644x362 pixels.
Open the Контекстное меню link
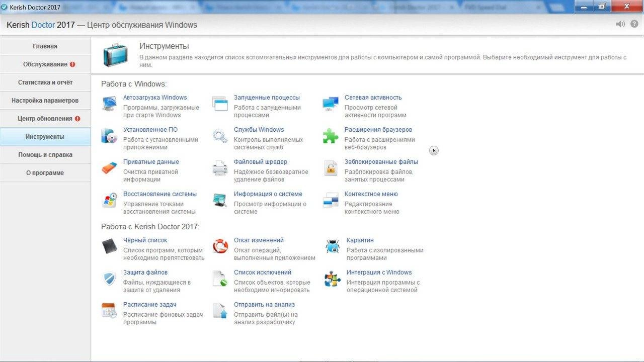pyautogui.click(x=371, y=194)
